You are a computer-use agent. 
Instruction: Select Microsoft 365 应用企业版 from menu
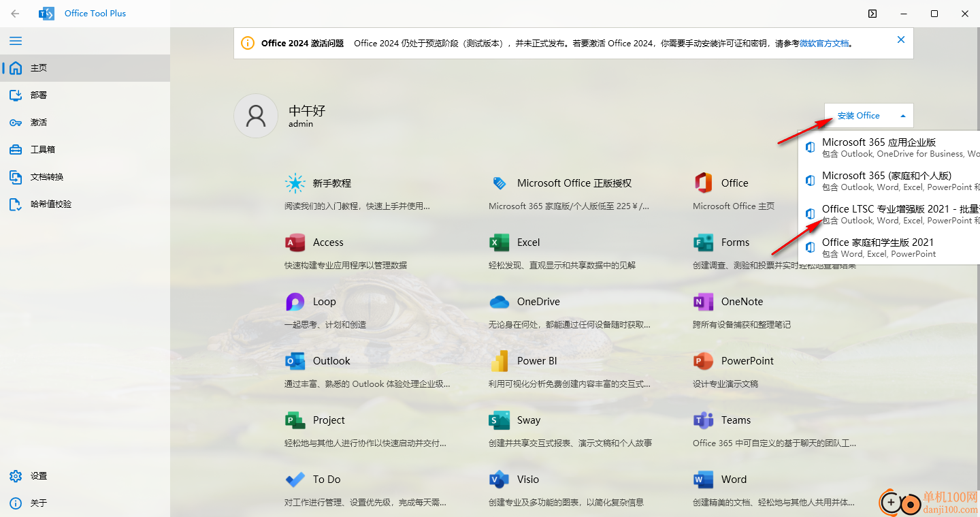pyautogui.click(x=889, y=148)
